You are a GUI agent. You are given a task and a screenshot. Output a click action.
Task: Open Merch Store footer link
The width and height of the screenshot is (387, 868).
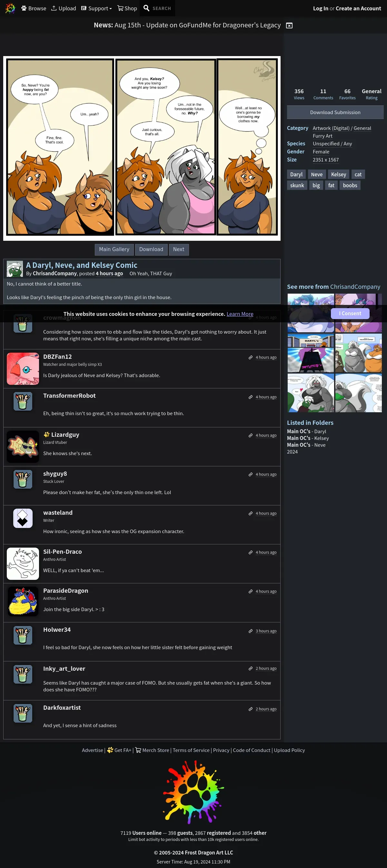point(152,750)
